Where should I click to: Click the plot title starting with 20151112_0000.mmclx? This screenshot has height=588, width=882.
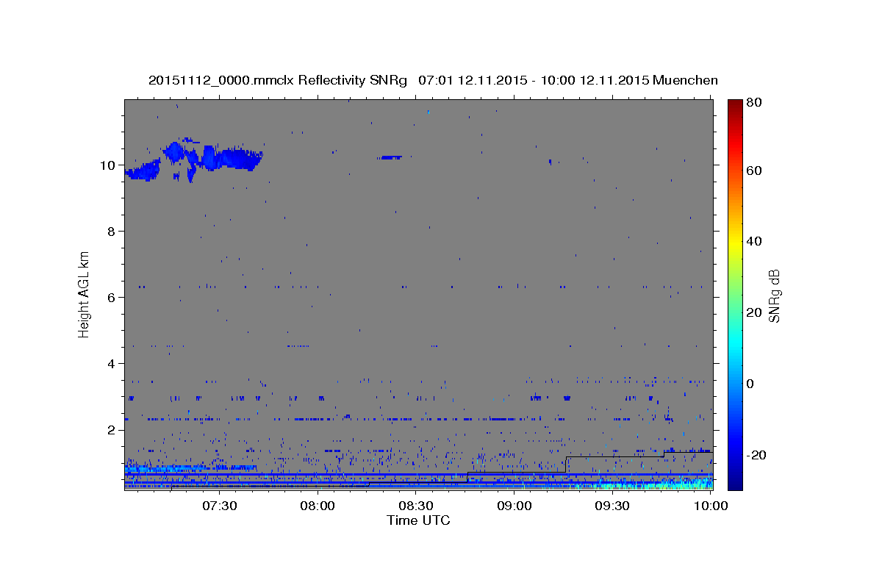433,80
